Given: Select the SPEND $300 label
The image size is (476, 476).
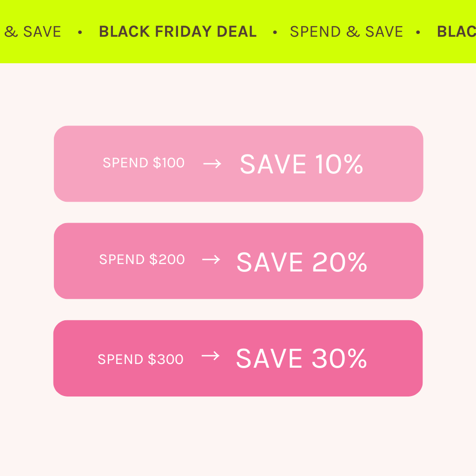Looking at the screenshot, I should [140, 359].
